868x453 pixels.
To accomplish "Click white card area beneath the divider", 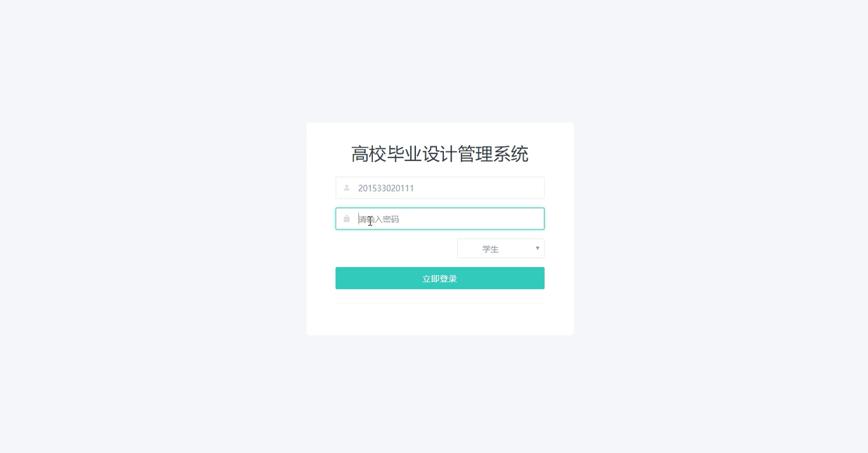I will pyautogui.click(x=440, y=319).
